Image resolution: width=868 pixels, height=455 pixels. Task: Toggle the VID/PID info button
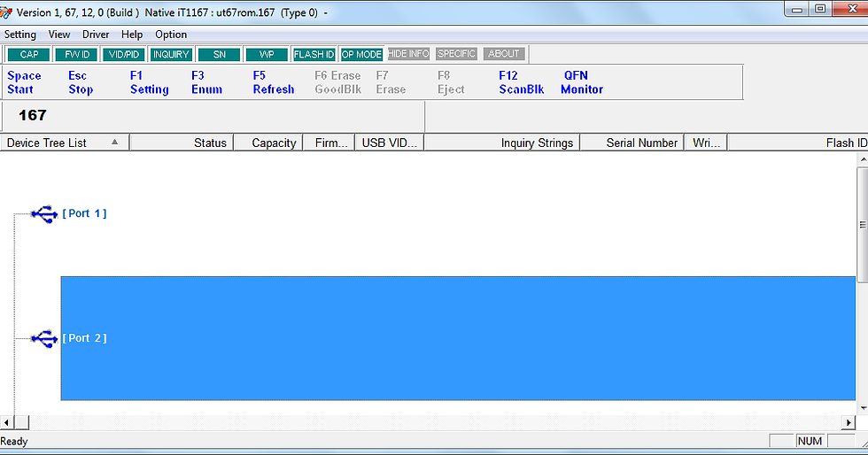(x=123, y=54)
